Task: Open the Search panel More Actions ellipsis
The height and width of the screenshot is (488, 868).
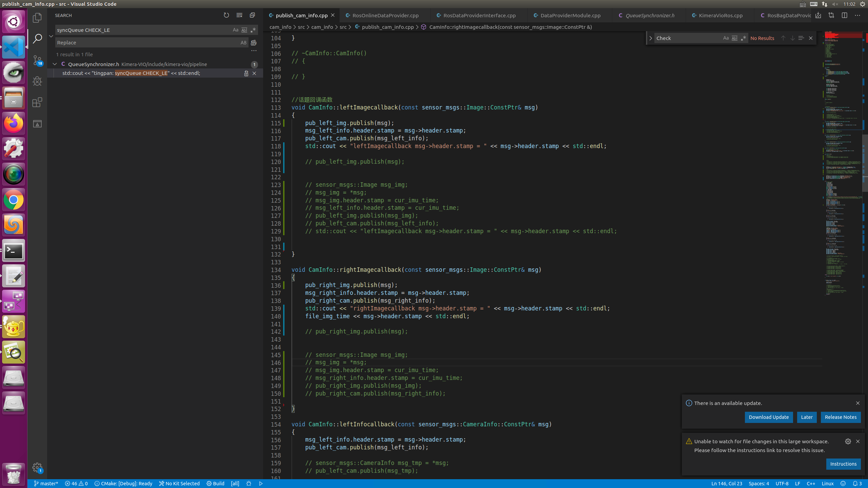Action: tap(254, 50)
